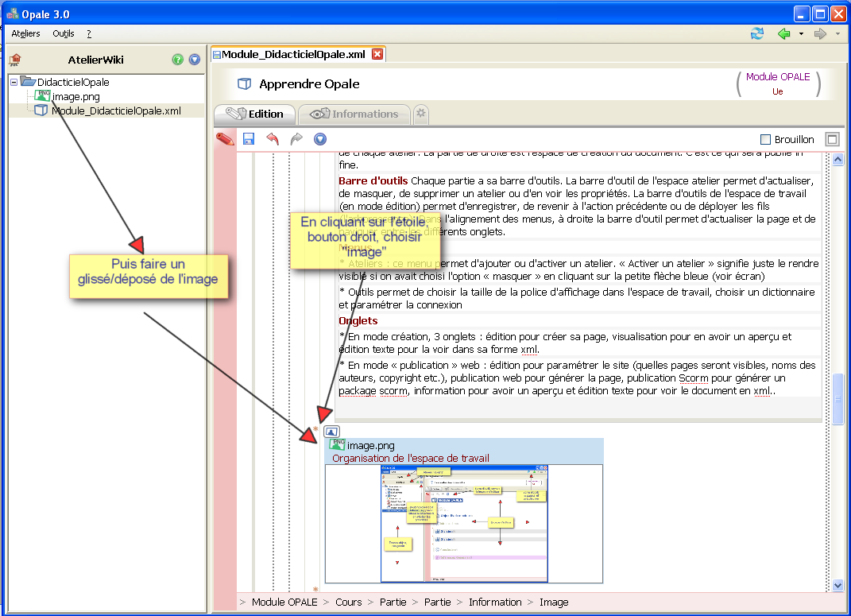Viewport: 851px width, 616px height.
Task: Open the AtelierWiki blue dropdown button
Action: (195, 60)
